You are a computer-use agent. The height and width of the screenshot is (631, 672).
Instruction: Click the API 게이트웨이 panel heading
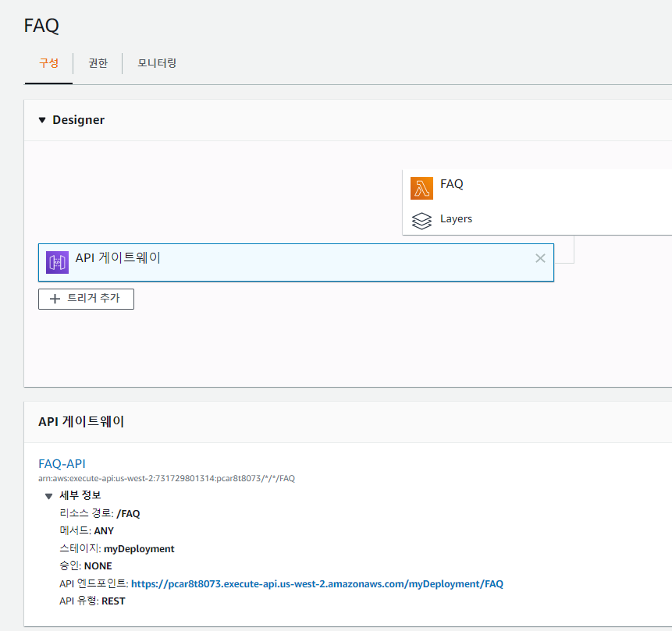(x=81, y=421)
